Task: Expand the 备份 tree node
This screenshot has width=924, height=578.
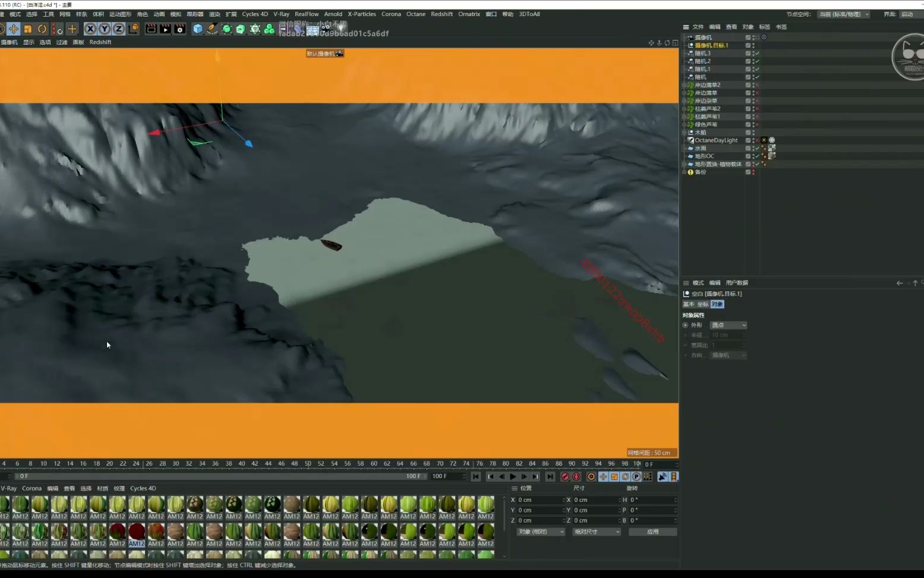Action: coord(685,172)
